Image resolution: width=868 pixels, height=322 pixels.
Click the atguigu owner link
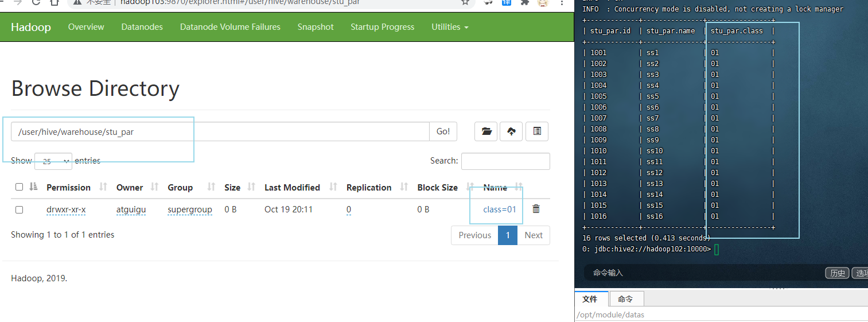131,210
